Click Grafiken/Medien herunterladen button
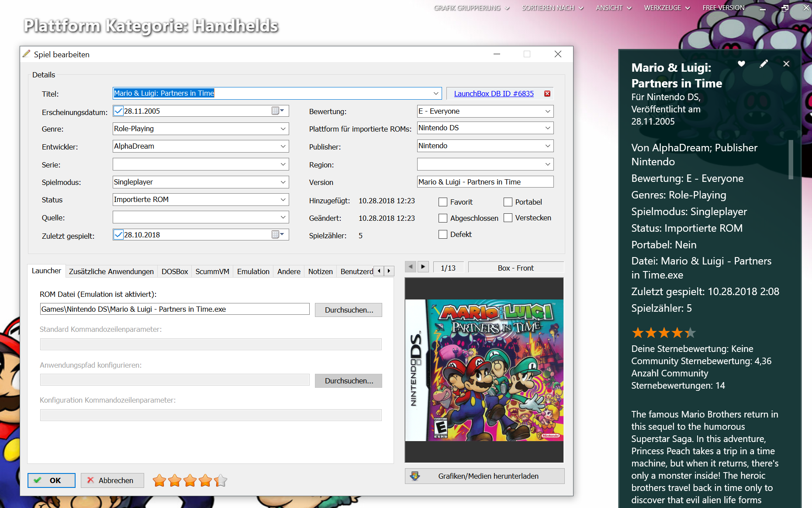Viewport: 812px width, 508px height. coord(484,476)
